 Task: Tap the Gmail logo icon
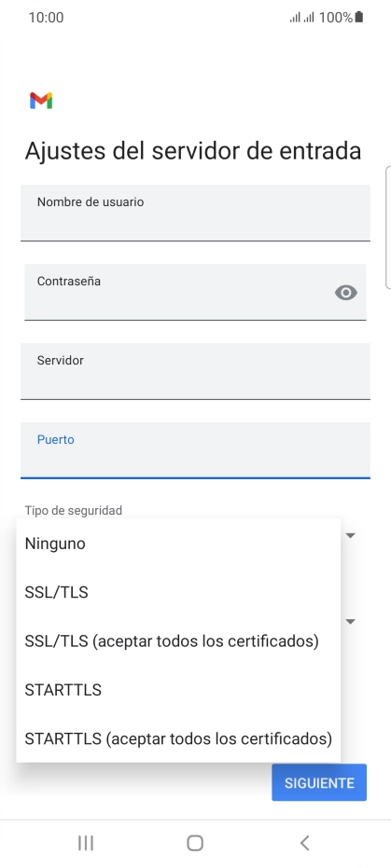pos(41,100)
